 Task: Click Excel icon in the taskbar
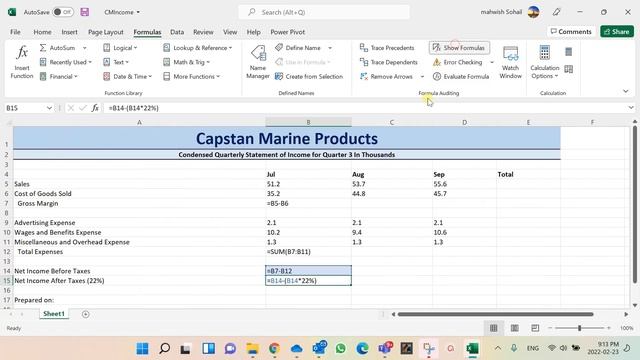pyautogui.click(x=472, y=348)
